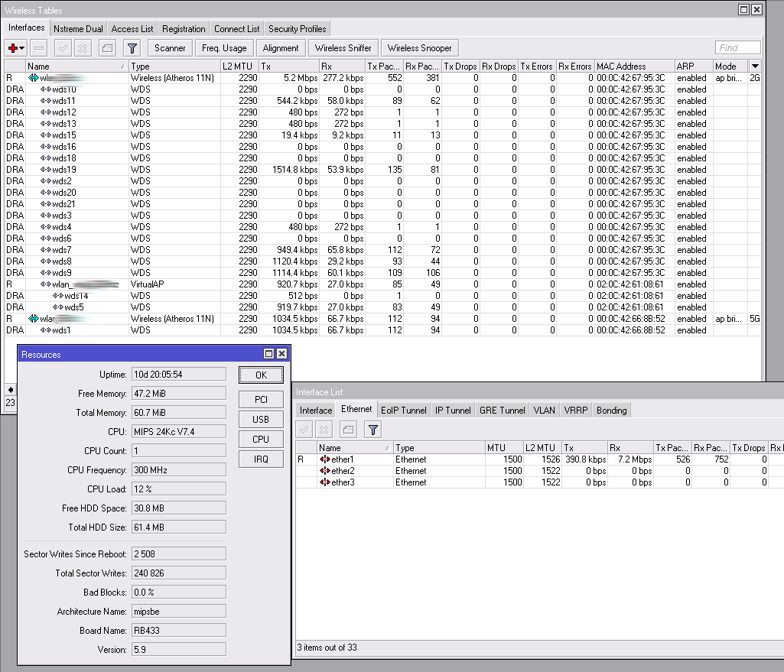This screenshot has width=784, height=672.
Task: Switch to the VLAN tab in Interface List
Action: pyautogui.click(x=545, y=411)
